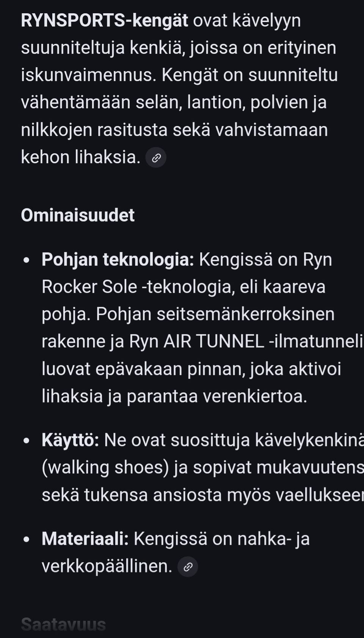Select the bold heading Ominaisuudet

point(78,216)
